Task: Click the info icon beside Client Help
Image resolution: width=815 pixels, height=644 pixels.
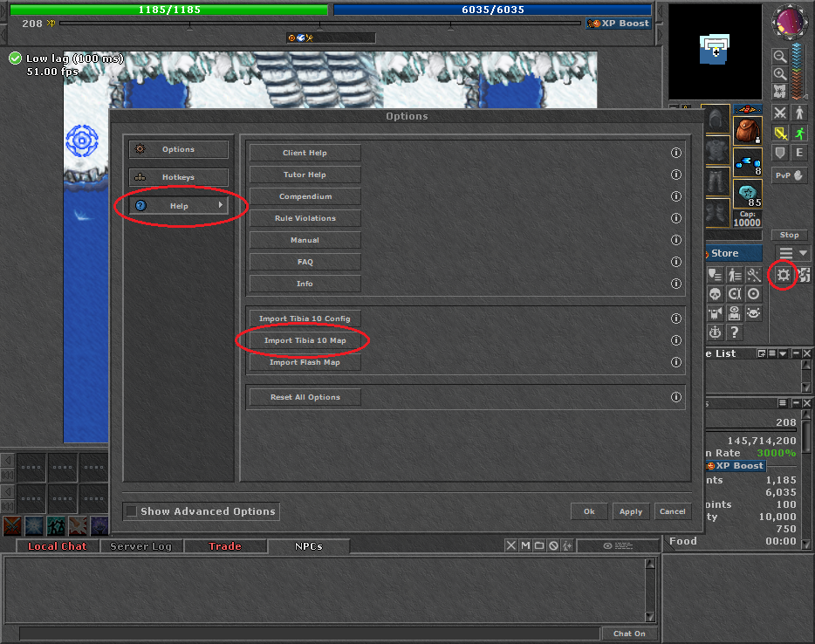Action: [x=675, y=153]
